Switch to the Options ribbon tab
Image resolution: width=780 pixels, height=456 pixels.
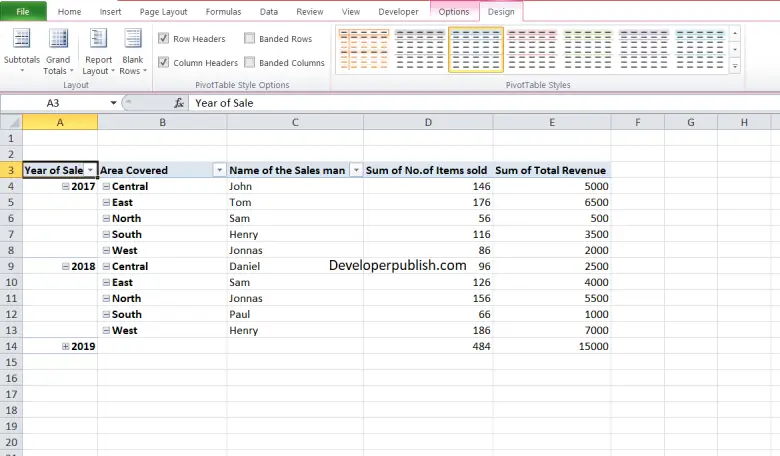coord(453,11)
